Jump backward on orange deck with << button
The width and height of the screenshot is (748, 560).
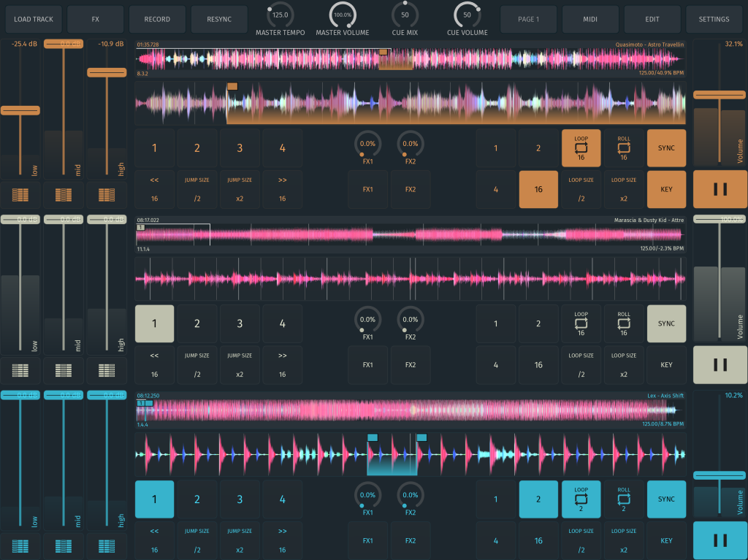pyautogui.click(x=154, y=189)
